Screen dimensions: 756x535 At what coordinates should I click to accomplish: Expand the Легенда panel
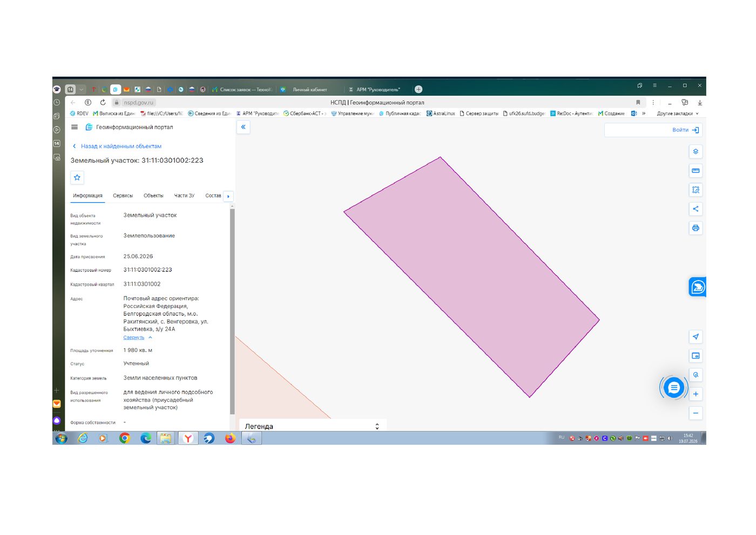pyautogui.click(x=313, y=426)
